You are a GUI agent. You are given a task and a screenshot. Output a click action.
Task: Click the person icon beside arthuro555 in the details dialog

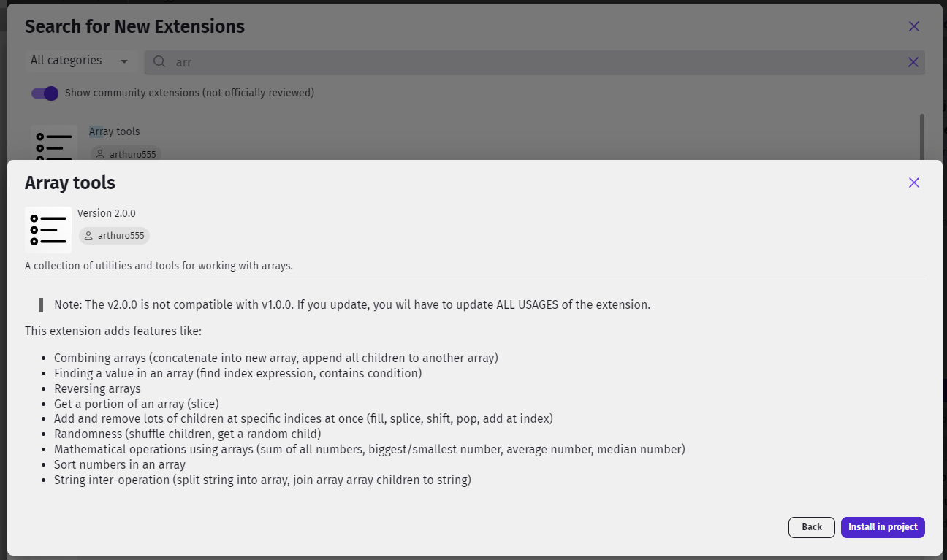coord(88,236)
